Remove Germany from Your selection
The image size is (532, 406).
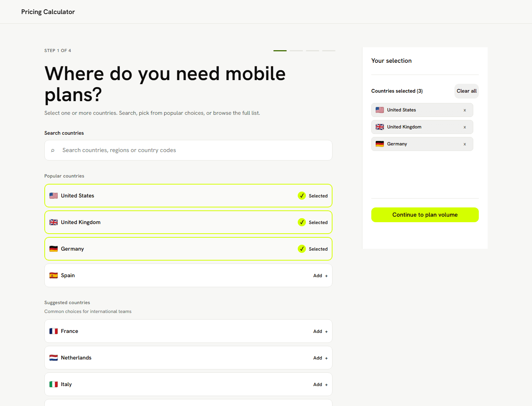[x=465, y=144]
